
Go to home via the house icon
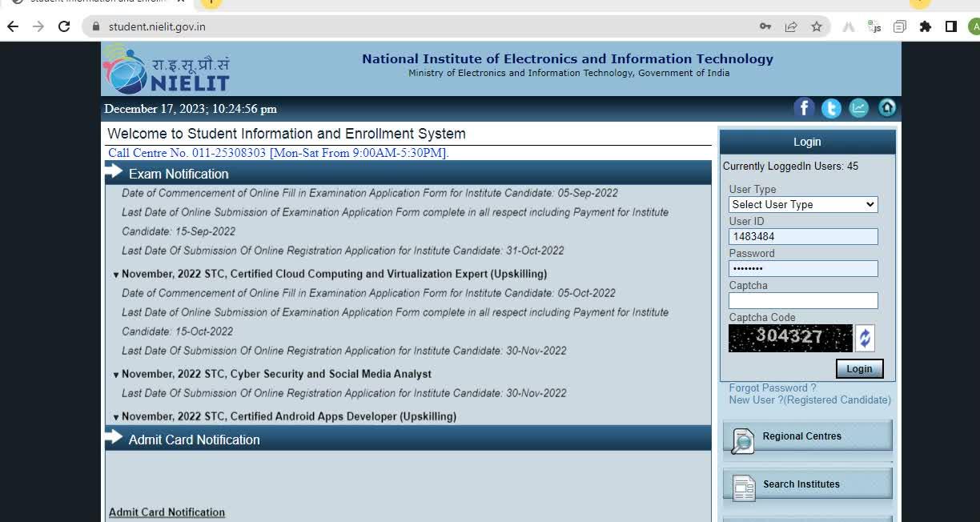pyautogui.click(x=887, y=108)
